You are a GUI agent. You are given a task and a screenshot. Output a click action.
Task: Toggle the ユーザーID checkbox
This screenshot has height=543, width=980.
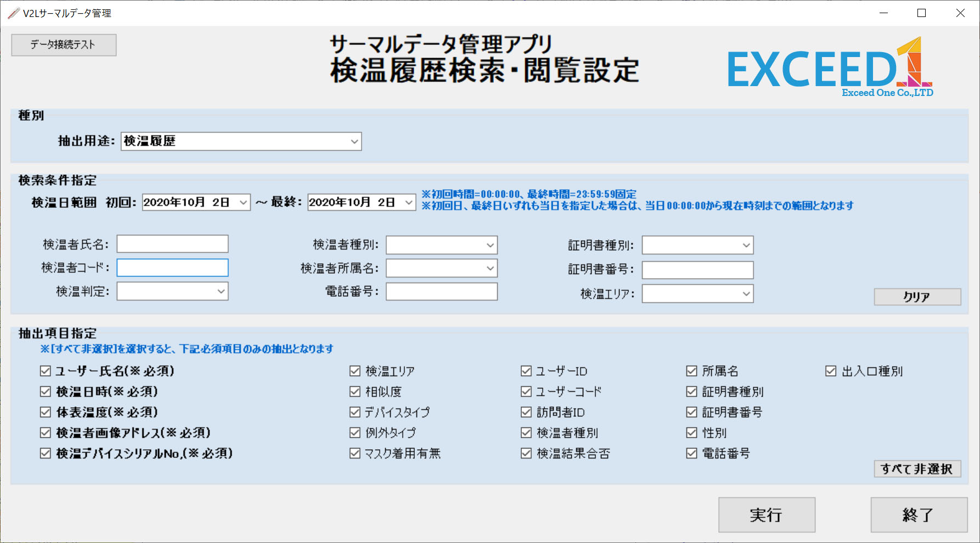click(526, 371)
